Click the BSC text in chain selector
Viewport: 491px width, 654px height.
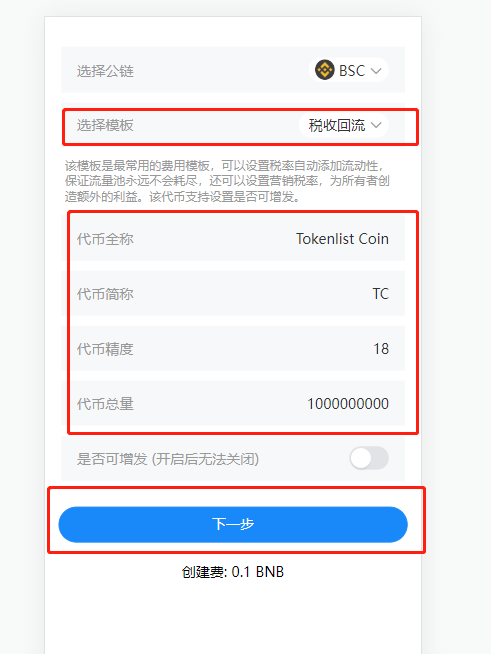352,70
